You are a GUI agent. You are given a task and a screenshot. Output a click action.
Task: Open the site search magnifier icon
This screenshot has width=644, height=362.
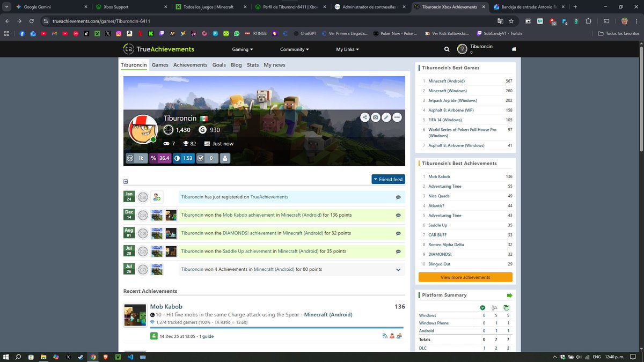click(x=447, y=49)
